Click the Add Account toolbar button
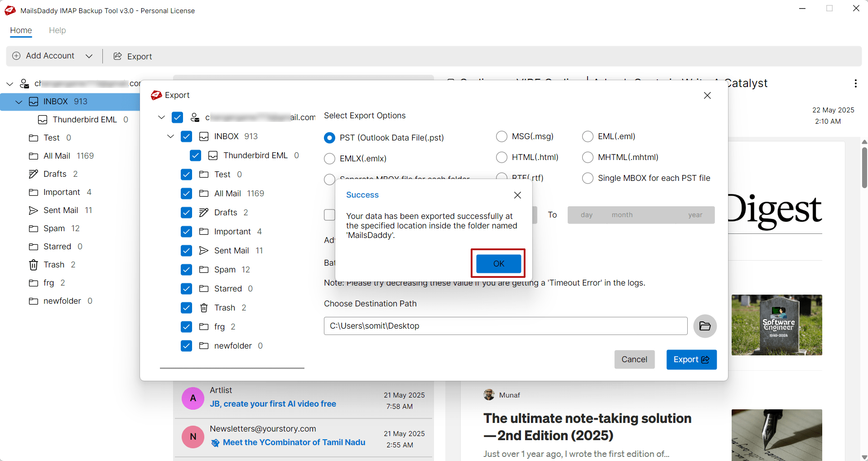This screenshot has height=461, width=868. (43, 56)
